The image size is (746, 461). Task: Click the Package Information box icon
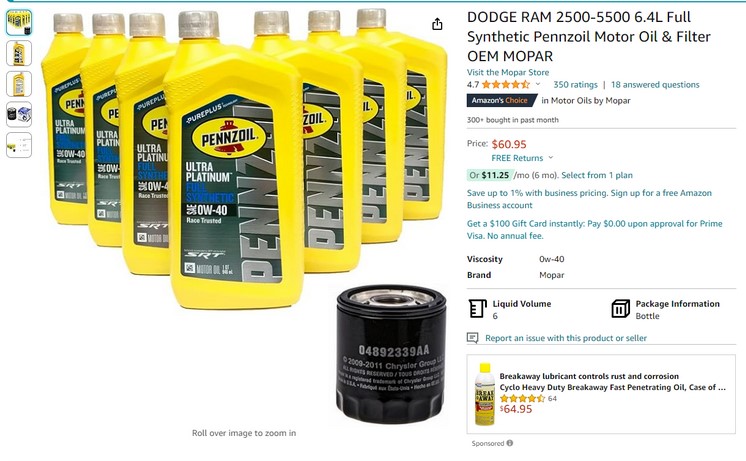pyautogui.click(x=620, y=309)
